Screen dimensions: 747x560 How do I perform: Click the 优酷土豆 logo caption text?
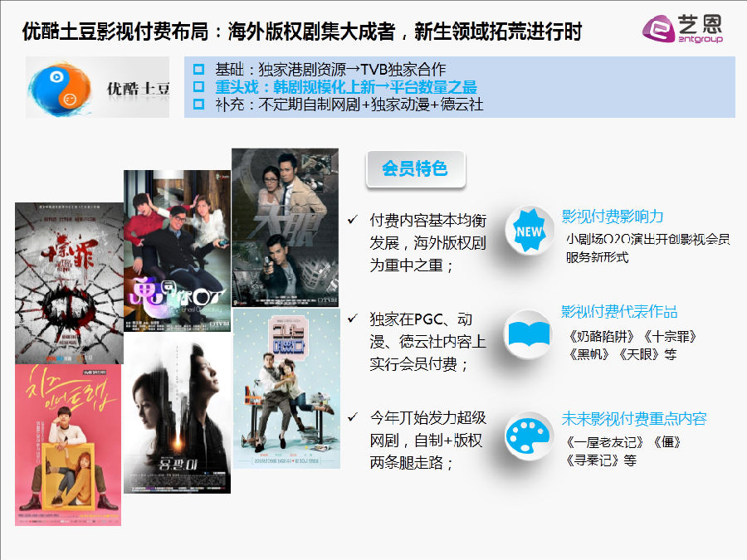pos(138,89)
